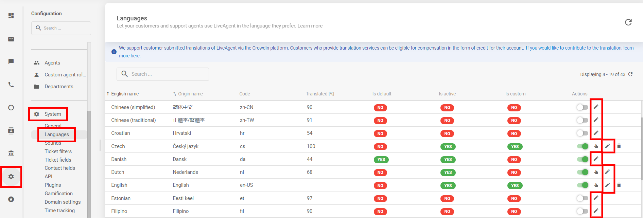
Task: Disable the Danish language toggle
Action: (582, 159)
